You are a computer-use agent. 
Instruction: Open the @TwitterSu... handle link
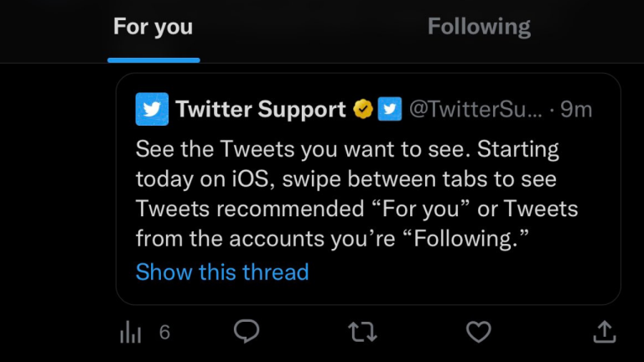[x=475, y=109]
